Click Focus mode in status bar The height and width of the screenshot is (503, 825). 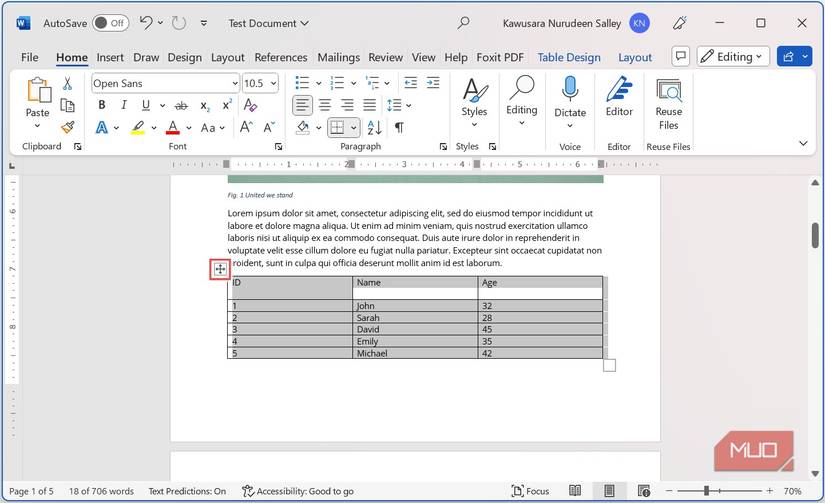point(530,490)
